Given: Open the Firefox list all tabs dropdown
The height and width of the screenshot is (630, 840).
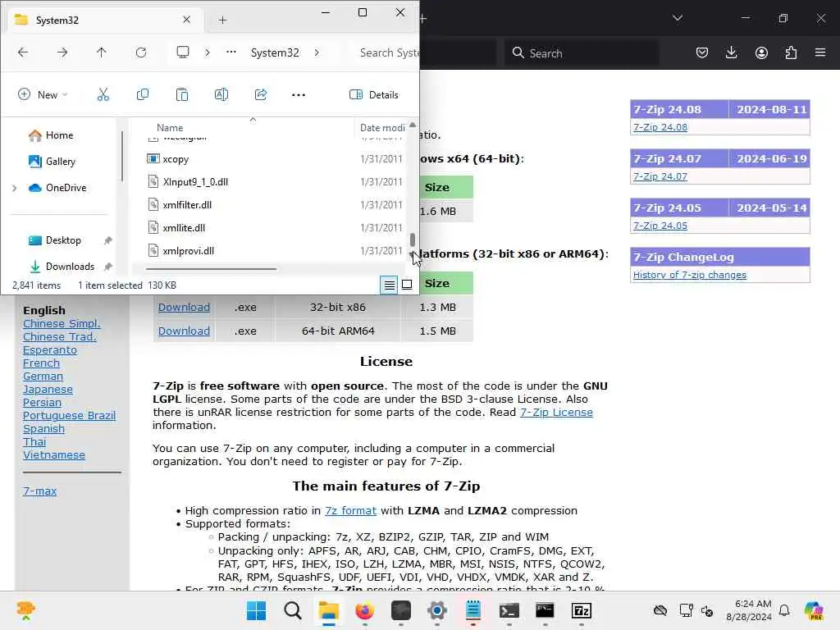Looking at the screenshot, I should coord(677,18).
